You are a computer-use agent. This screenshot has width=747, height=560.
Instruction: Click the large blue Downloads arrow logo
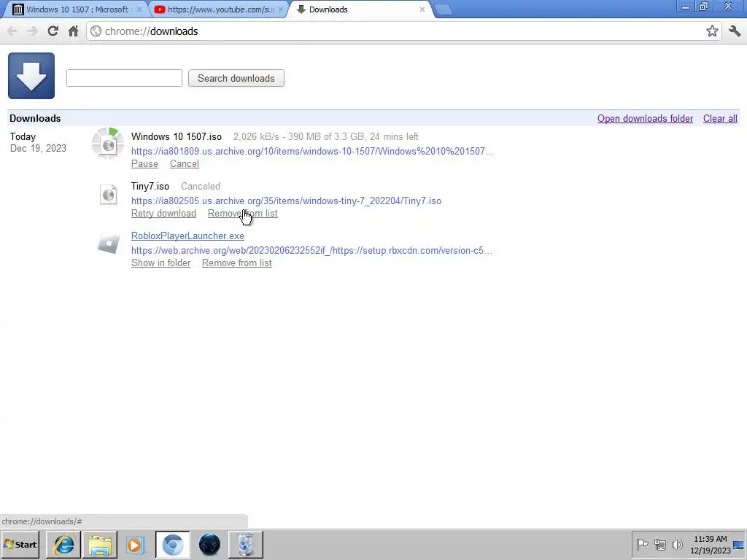pos(31,76)
